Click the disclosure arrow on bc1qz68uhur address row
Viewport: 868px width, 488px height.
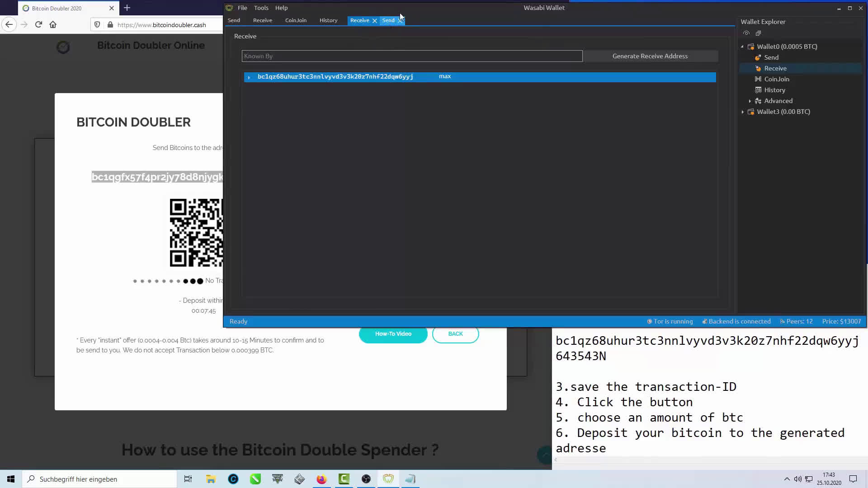[x=249, y=76]
